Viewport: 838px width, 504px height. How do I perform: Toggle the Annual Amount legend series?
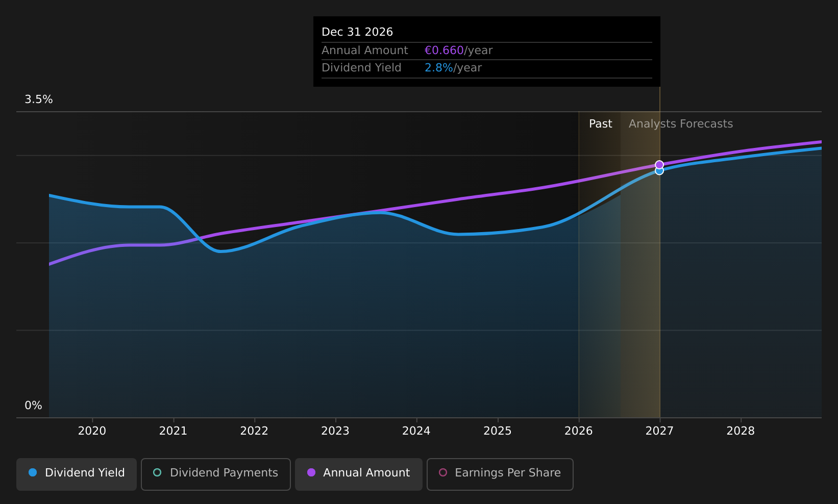click(358, 474)
